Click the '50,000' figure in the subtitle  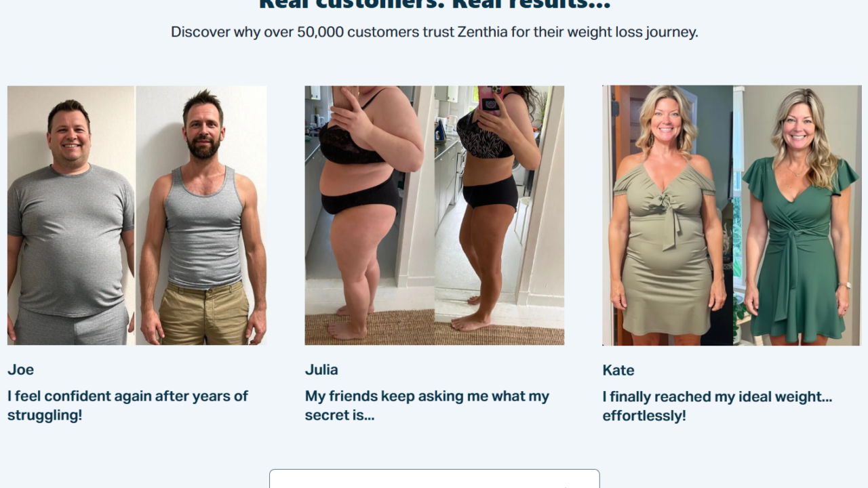point(320,32)
